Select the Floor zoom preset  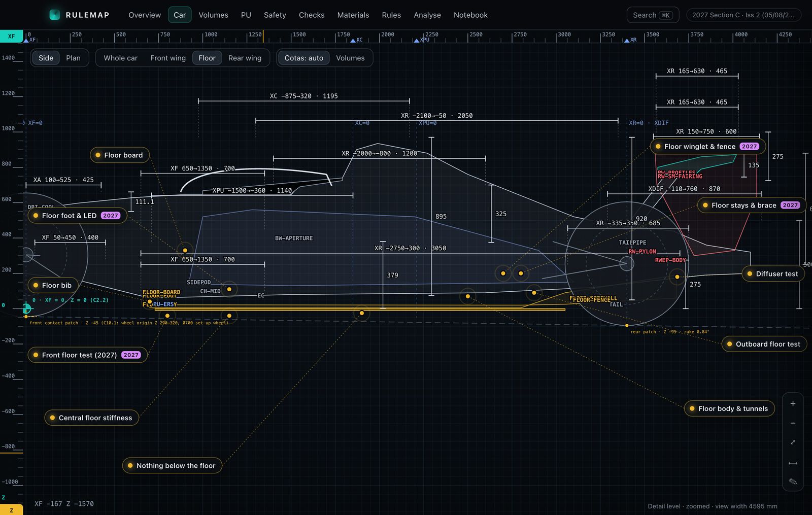(x=207, y=58)
